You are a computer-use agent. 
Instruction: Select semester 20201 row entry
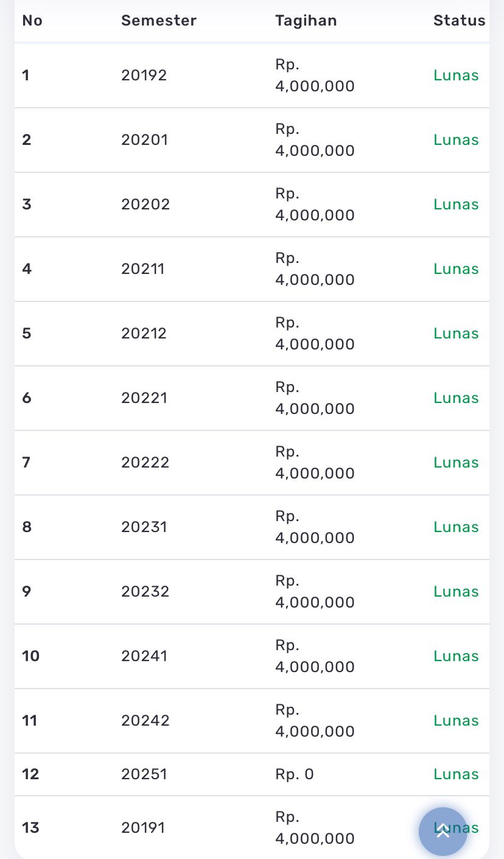[144, 140]
